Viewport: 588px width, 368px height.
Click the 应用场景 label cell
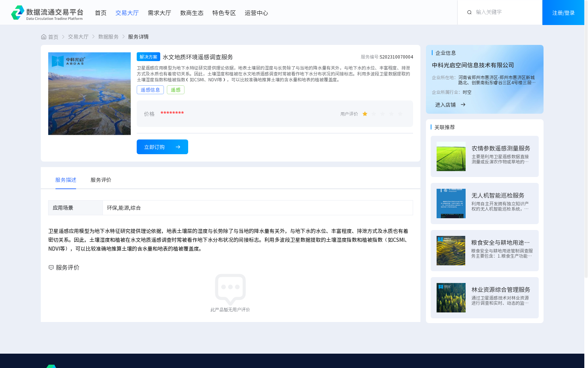[75, 208]
